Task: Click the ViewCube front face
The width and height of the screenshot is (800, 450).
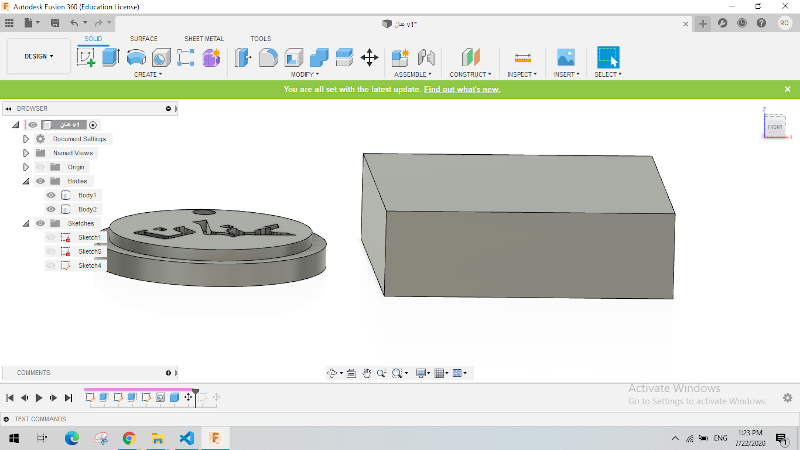Action: [x=774, y=127]
